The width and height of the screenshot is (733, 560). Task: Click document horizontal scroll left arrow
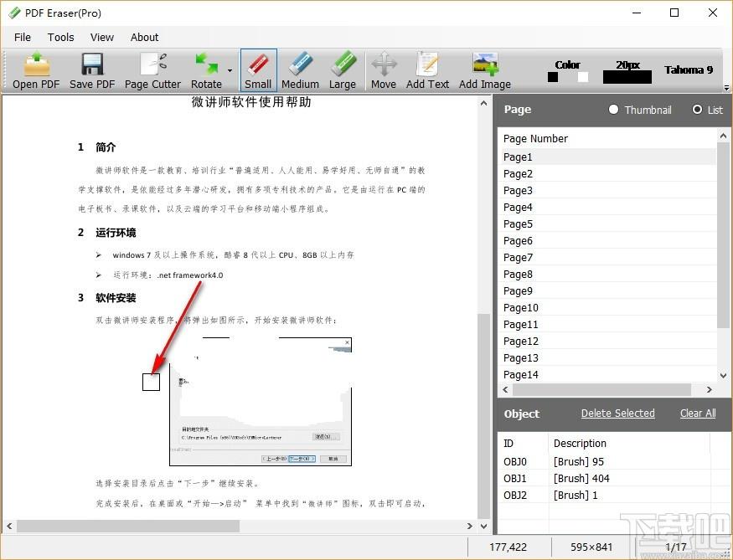point(9,527)
